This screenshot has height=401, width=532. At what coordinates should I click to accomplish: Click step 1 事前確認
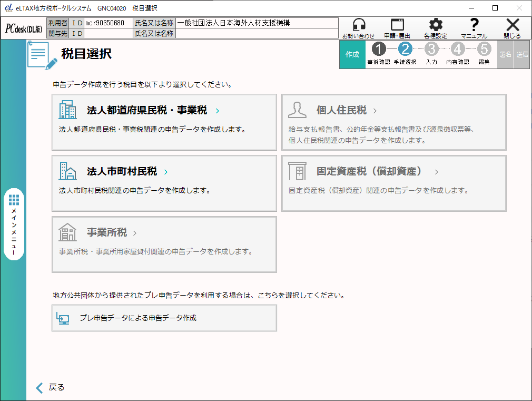pyautogui.click(x=379, y=53)
